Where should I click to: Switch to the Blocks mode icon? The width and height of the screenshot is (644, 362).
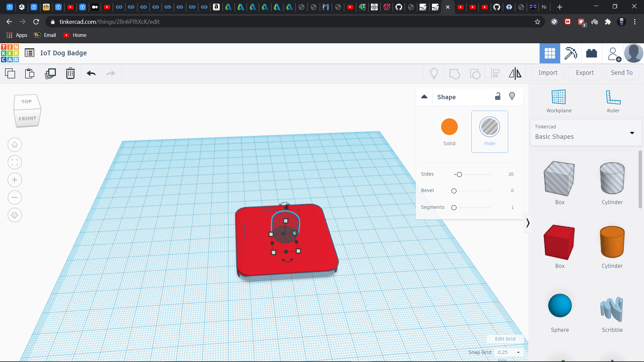pyautogui.click(x=571, y=53)
